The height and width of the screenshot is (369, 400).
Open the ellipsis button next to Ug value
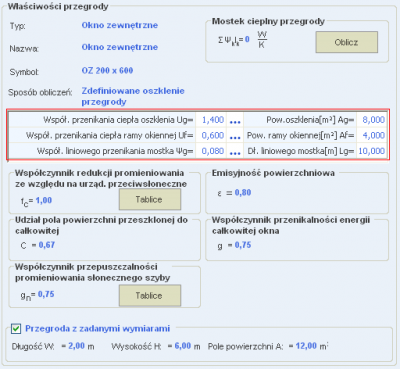tap(235, 120)
